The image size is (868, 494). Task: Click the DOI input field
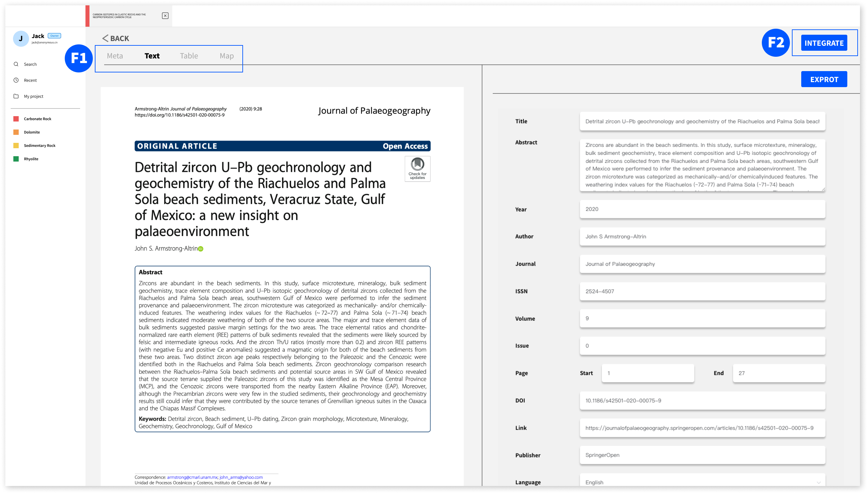click(702, 400)
